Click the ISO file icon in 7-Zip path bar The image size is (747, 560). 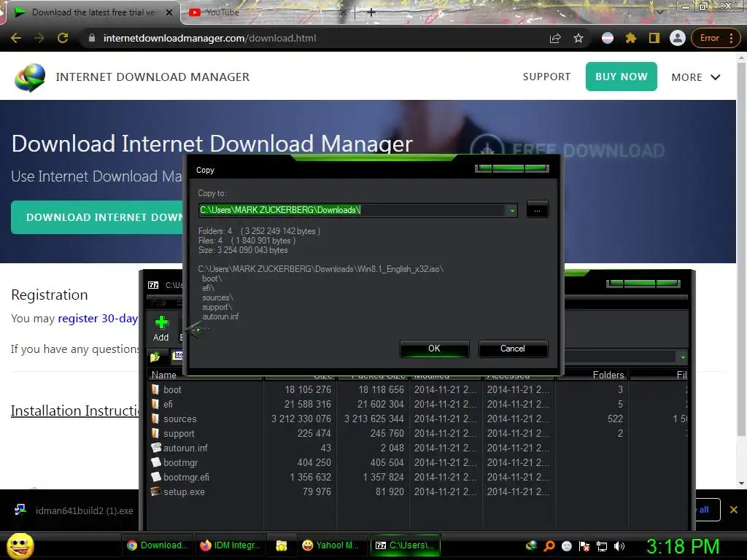coord(178,355)
